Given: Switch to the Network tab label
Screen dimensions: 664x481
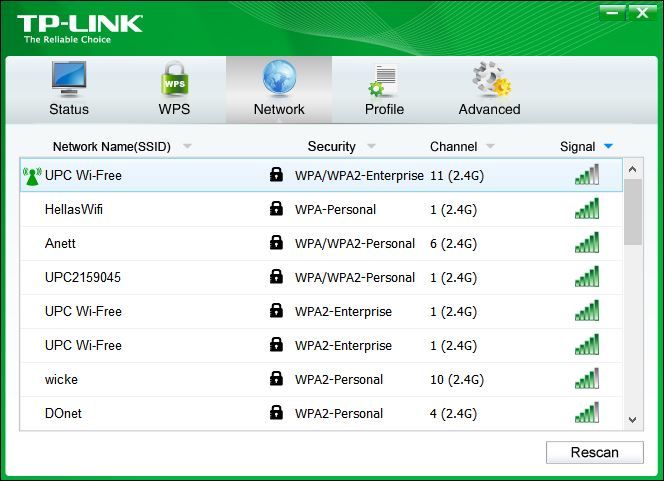Looking at the screenshot, I should tap(279, 109).
